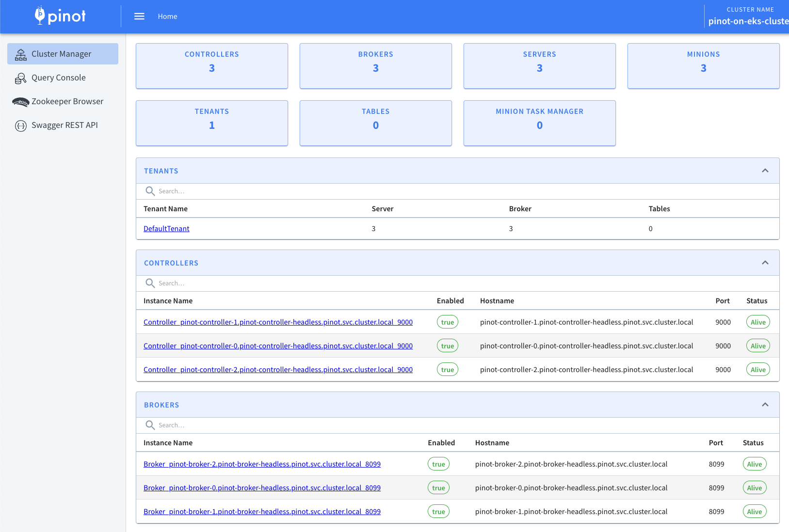This screenshot has width=789, height=532.
Task: Focus the Tenants search field
Action: (x=458, y=191)
